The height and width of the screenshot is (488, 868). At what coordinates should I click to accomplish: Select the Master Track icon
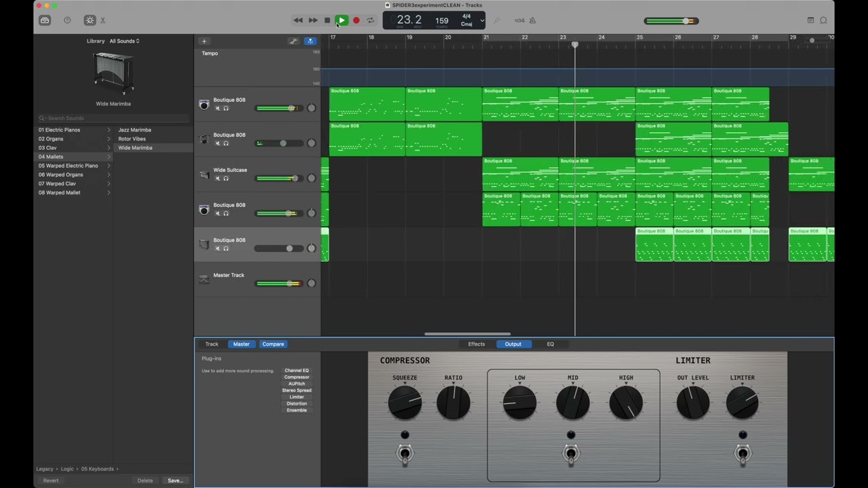[x=204, y=279]
